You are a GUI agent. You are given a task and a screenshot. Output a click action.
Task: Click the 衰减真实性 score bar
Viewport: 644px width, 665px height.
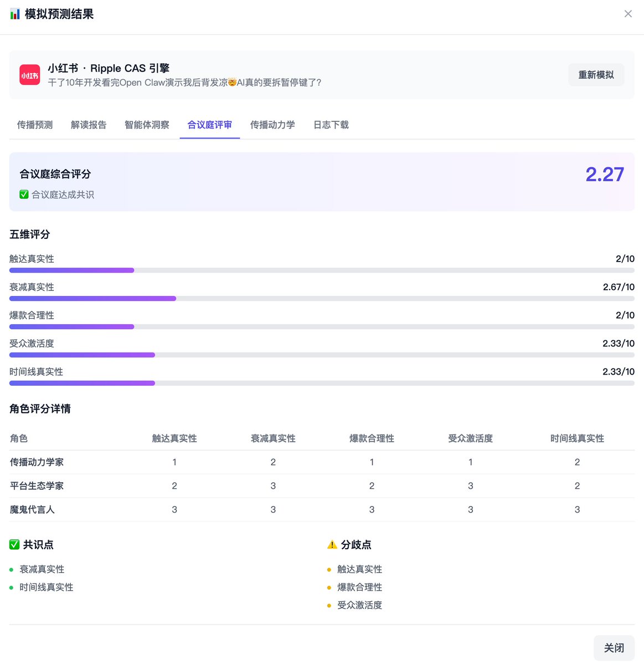pos(322,299)
